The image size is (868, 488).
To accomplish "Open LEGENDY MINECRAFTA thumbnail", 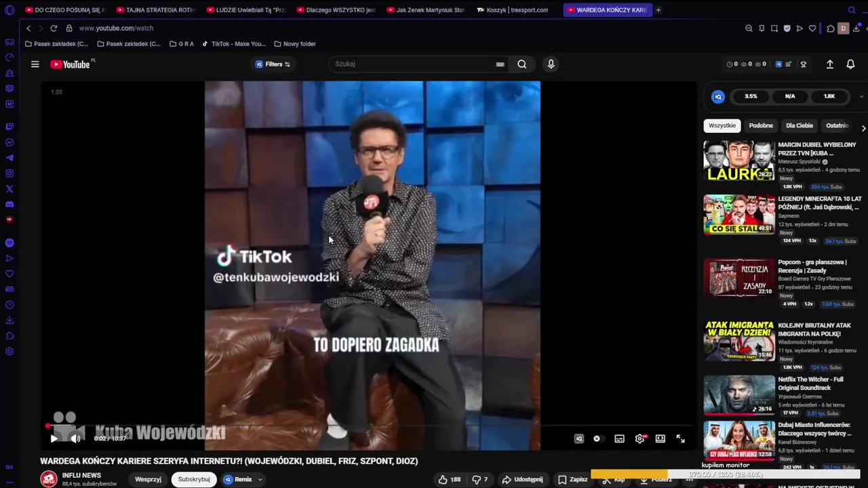I will [x=739, y=215].
